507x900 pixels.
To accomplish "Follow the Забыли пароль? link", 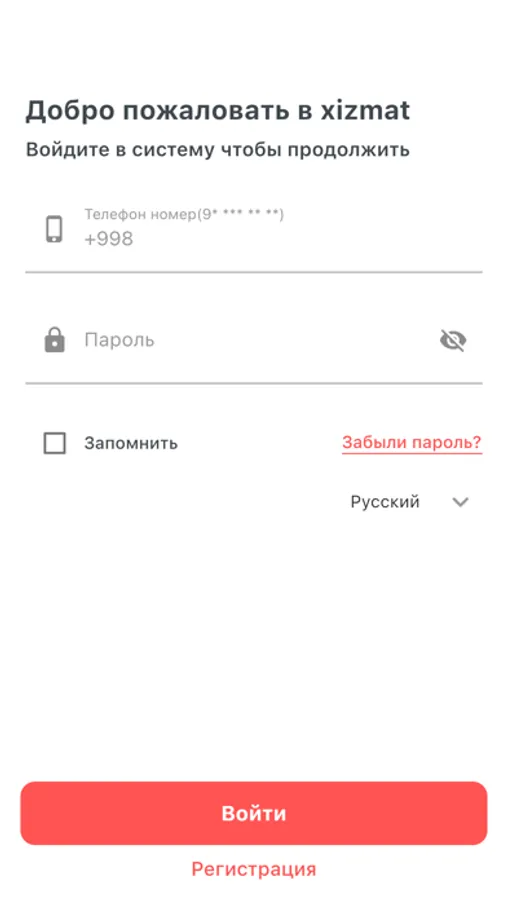I will [x=412, y=443].
